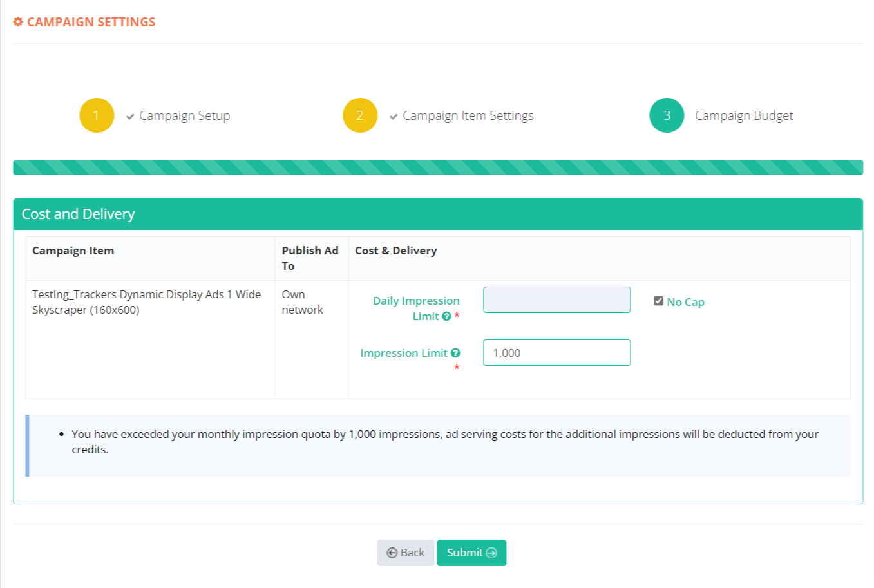This screenshot has height=588, width=874.
Task: Click the striped green progress bar
Action: (x=438, y=167)
